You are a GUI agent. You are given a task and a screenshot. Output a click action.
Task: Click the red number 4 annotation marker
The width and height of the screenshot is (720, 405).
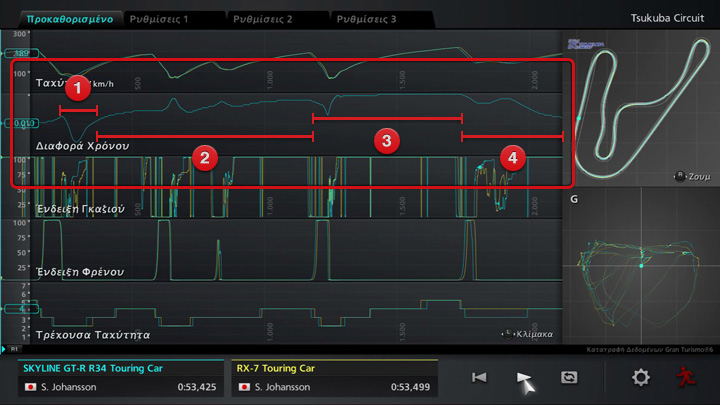click(x=512, y=157)
